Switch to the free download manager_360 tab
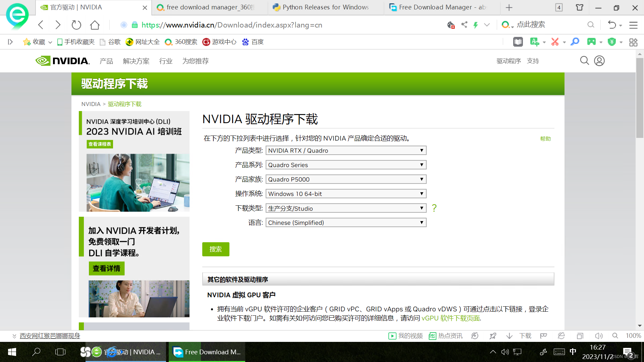This screenshot has width=644, height=362. pos(210,7)
